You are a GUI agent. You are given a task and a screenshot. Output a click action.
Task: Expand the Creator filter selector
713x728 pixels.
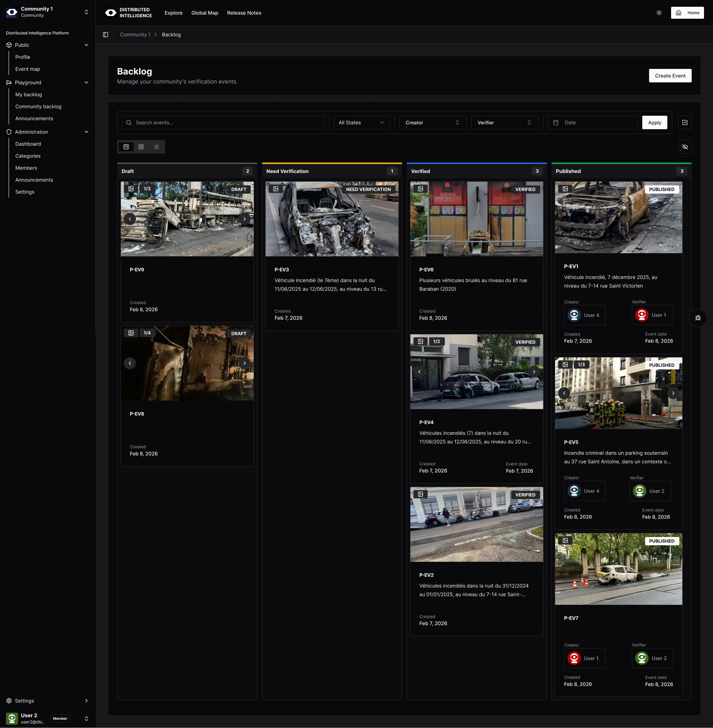(432, 122)
